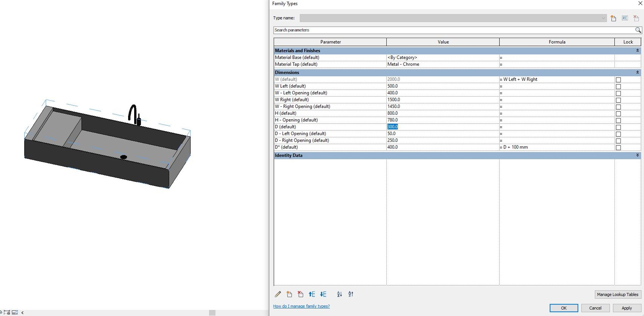
Task: Tick the Lock checkbox for W (default)
Action: point(618,80)
